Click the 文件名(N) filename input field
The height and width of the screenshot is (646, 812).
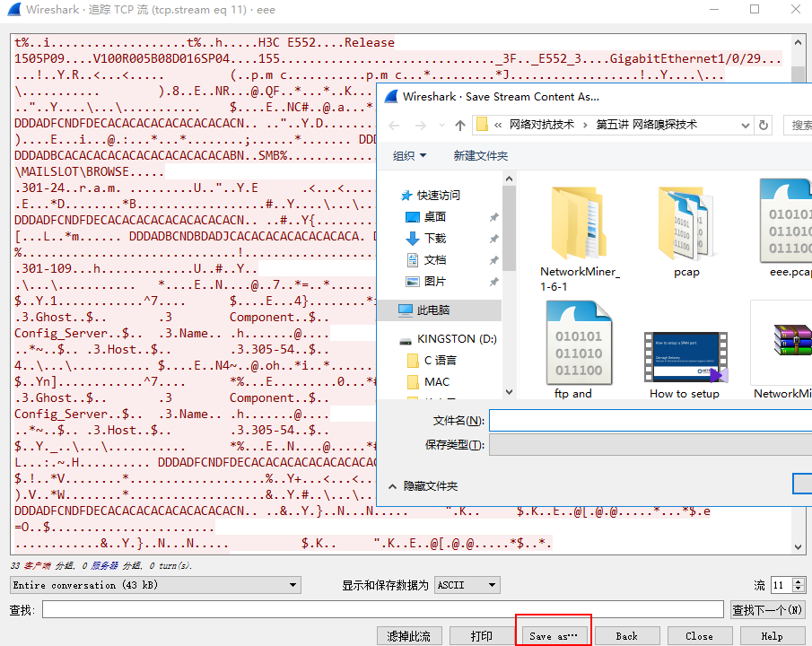point(650,420)
